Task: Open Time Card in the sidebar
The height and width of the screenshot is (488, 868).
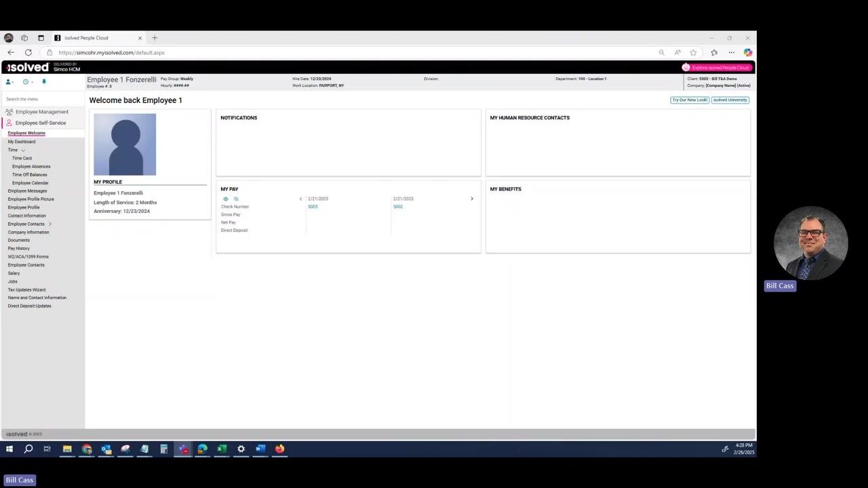Action: (x=22, y=159)
